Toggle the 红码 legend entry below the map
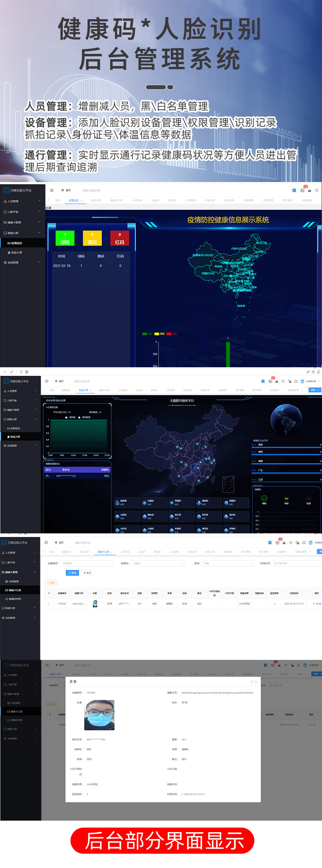 172,334
